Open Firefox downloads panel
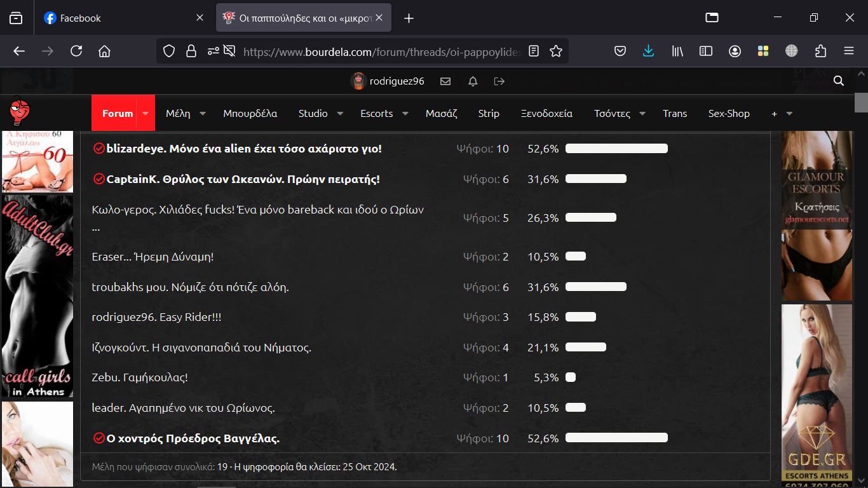Image resolution: width=868 pixels, height=488 pixels. tap(648, 51)
